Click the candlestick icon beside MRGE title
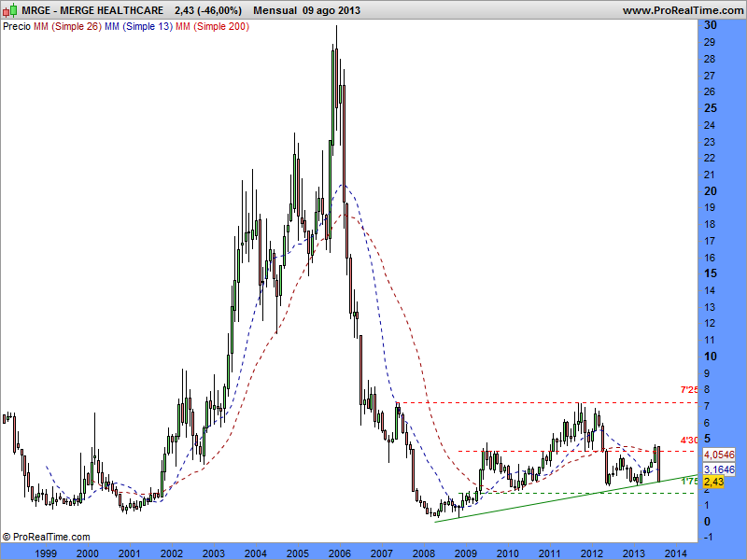This screenshot has width=747, height=560. pos(10,10)
